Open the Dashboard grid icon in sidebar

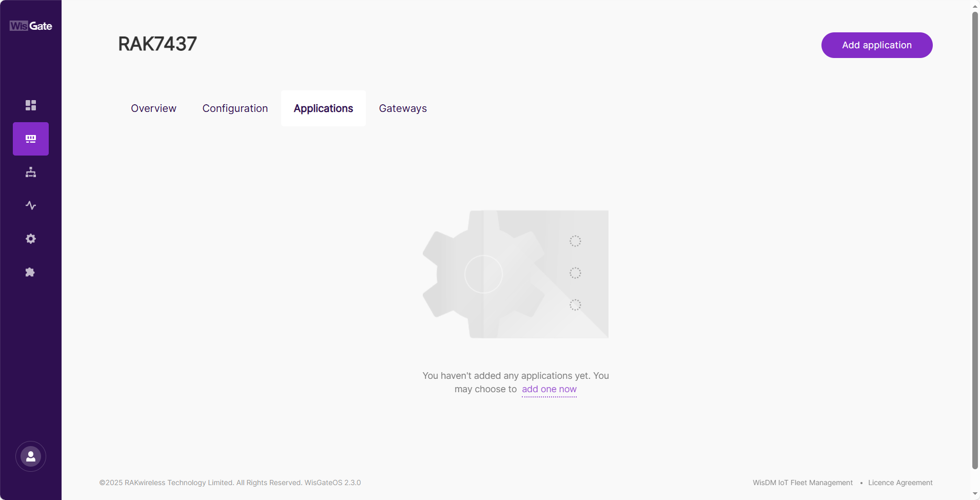[30, 105]
